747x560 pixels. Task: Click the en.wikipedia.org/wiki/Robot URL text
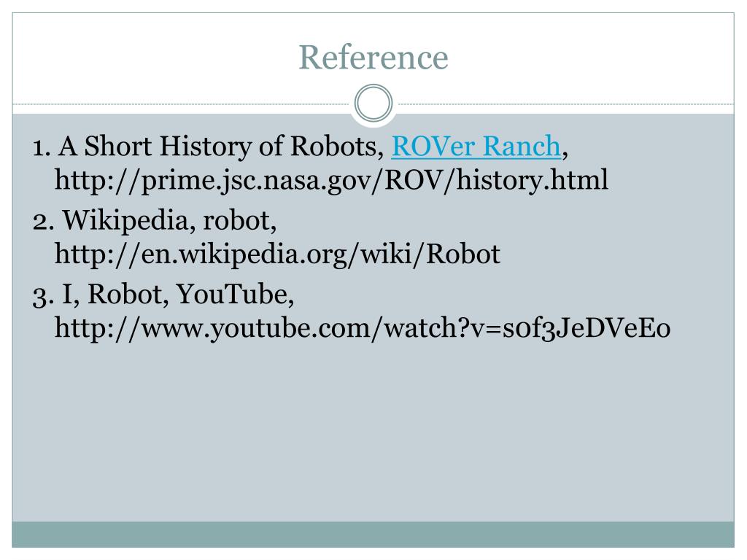(277, 254)
